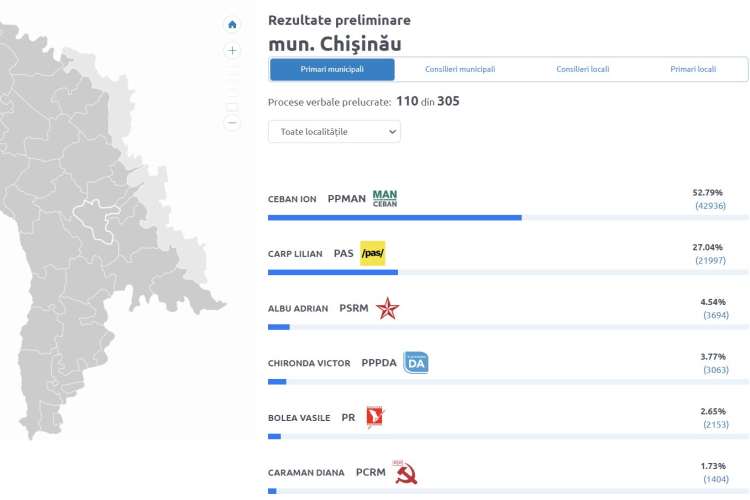Click the MAN Ceban party logo
This screenshot has width=750, height=500.
click(x=385, y=198)
